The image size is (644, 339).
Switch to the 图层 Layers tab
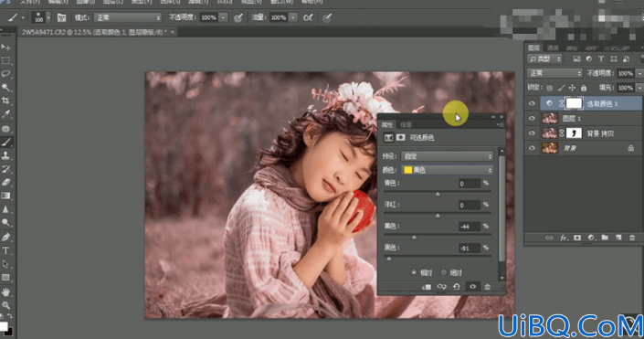533,48
